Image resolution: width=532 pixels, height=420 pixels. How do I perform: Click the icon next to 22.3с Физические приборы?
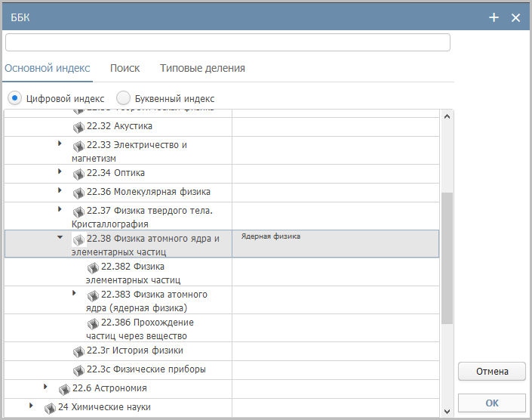[78, 370]
